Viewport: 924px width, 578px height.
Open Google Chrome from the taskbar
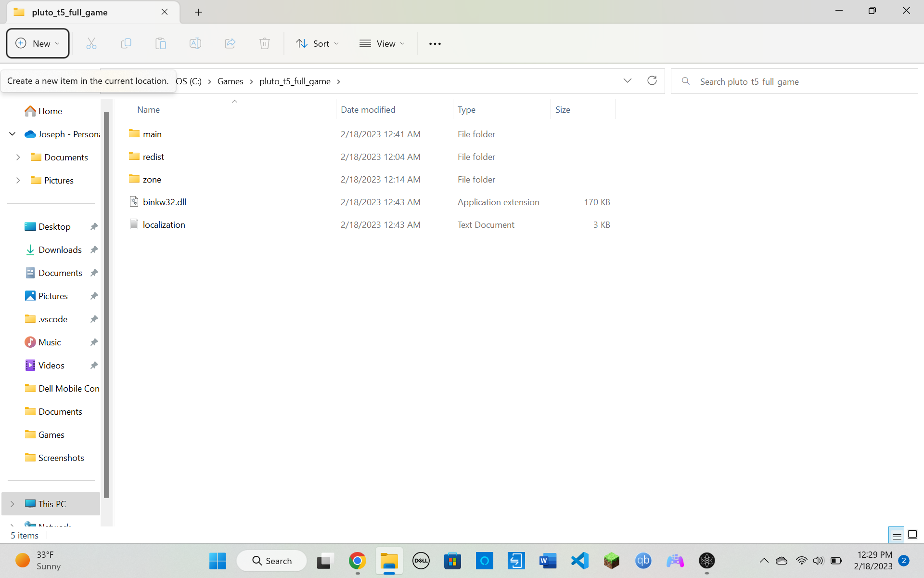357,561
